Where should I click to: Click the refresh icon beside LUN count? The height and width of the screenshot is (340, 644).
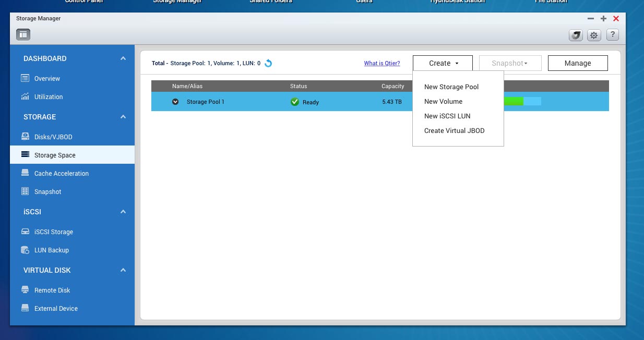pyautogui.click(x=268, y=63)
